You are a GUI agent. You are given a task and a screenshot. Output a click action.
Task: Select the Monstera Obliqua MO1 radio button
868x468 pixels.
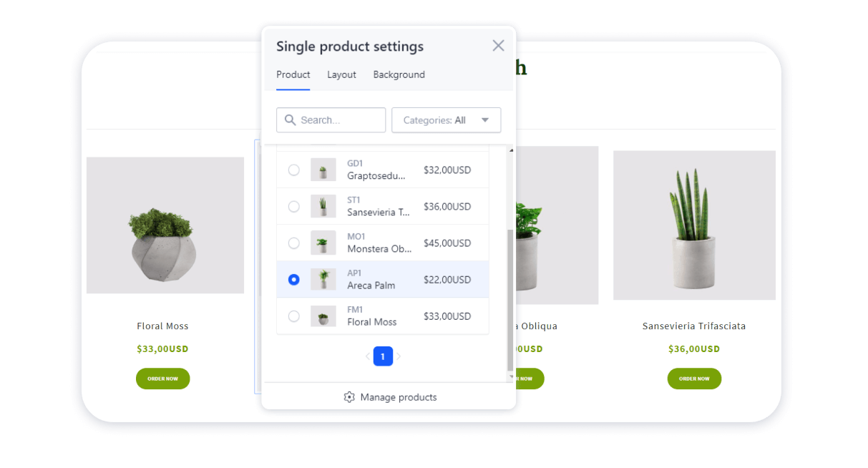[293, 243]
